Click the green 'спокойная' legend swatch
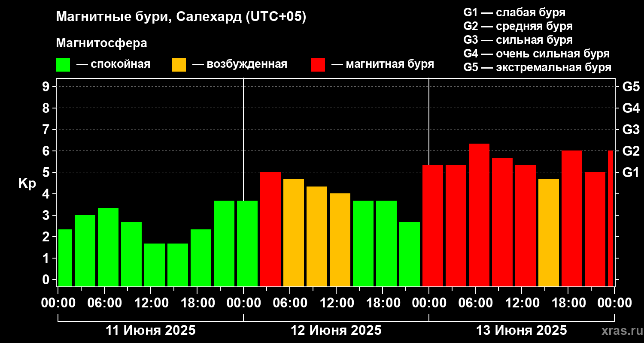 coord(63,65)
